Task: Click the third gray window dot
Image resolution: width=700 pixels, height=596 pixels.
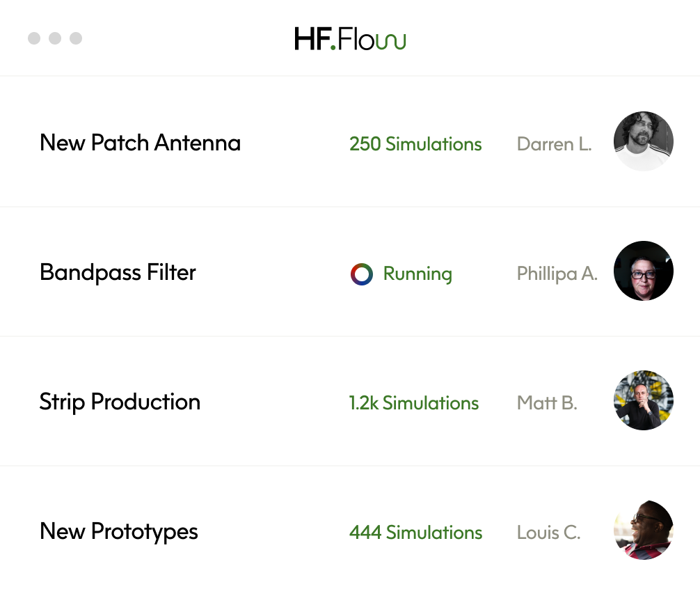Action: click(76, 38)
